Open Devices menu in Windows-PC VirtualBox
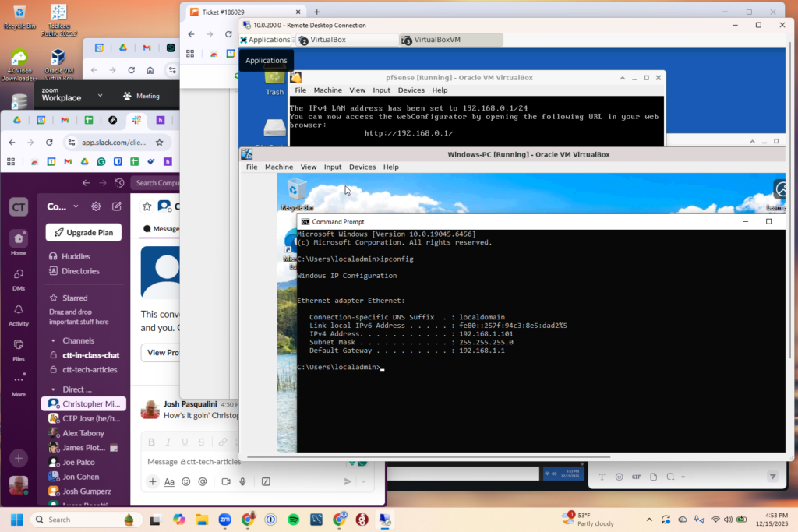This screenshot has width=798, height=532. coord(362,167)
